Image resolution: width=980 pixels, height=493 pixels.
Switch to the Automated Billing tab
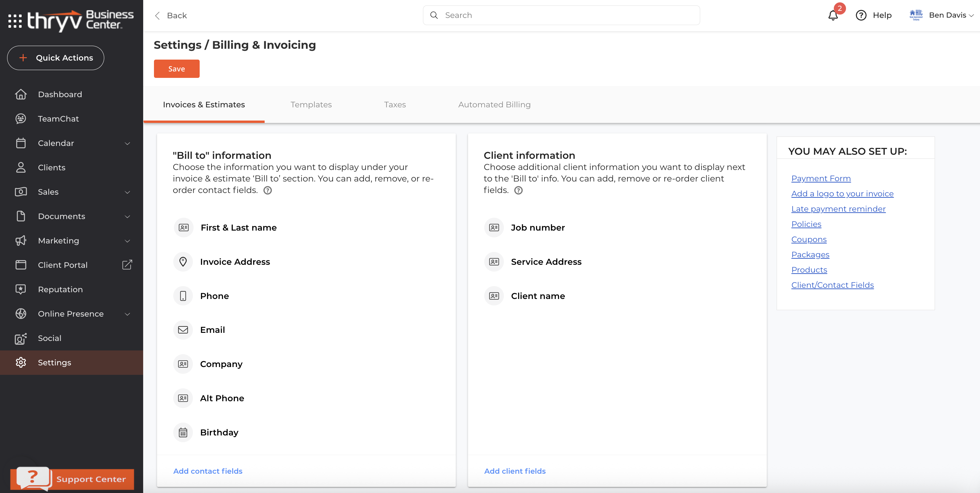tap(494, 105)
